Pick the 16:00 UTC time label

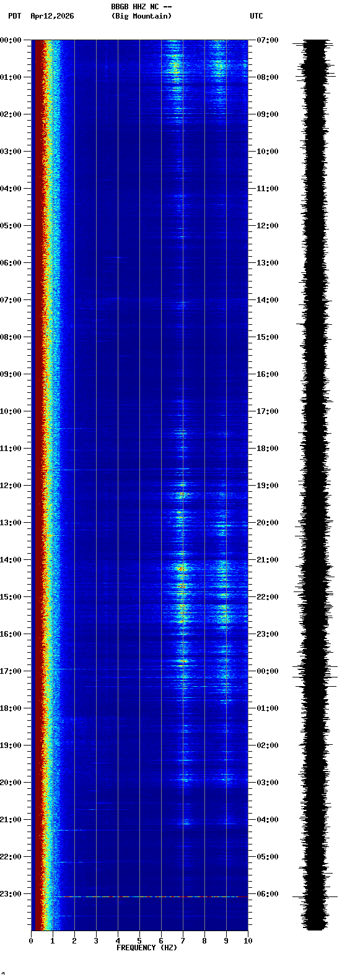pos(268,374)
